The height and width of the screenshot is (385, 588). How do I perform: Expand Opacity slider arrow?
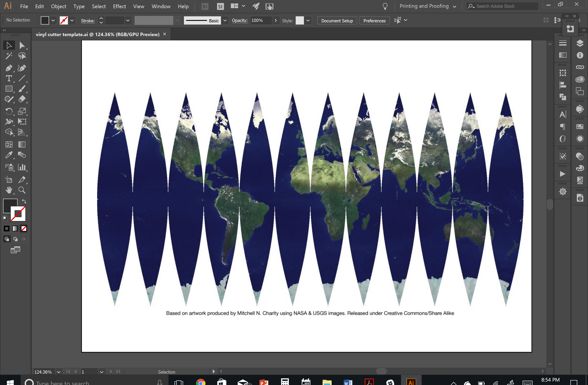click(x=276, y=20)
